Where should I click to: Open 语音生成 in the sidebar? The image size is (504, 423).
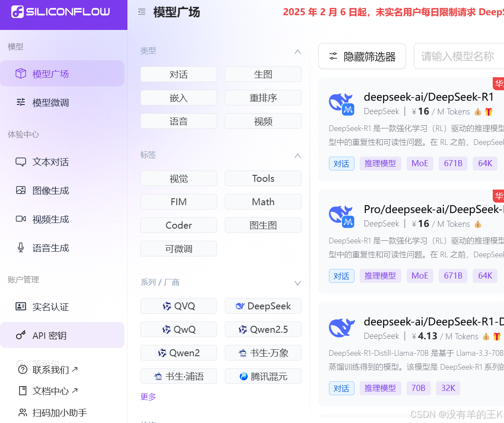point(62,247)
